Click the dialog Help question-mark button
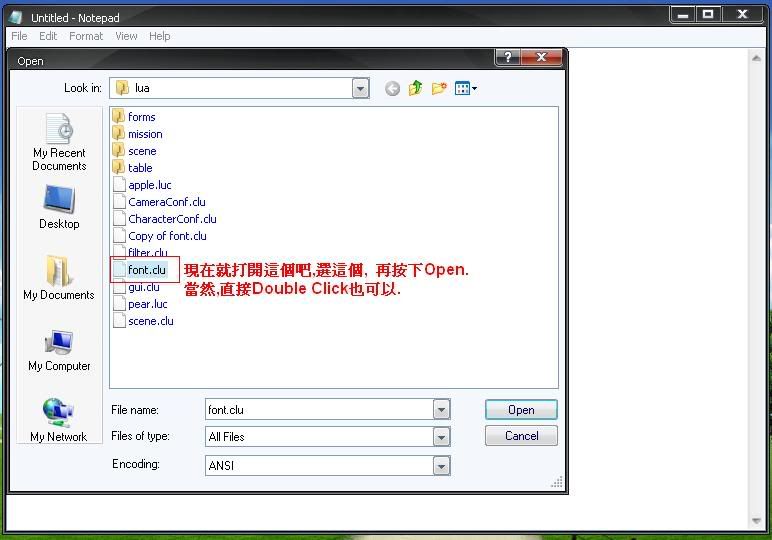Screen dimensions: 772x540 click(508, 58)
